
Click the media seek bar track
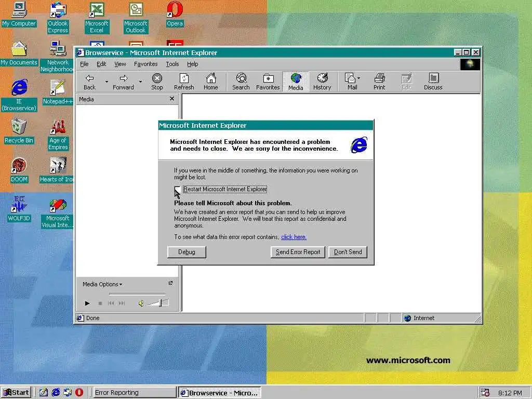point(137,294)
